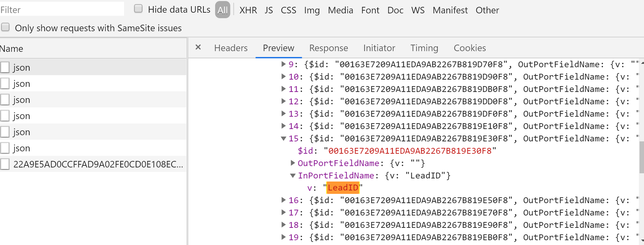Expand the OutPortFieldName node

point(293,163)
